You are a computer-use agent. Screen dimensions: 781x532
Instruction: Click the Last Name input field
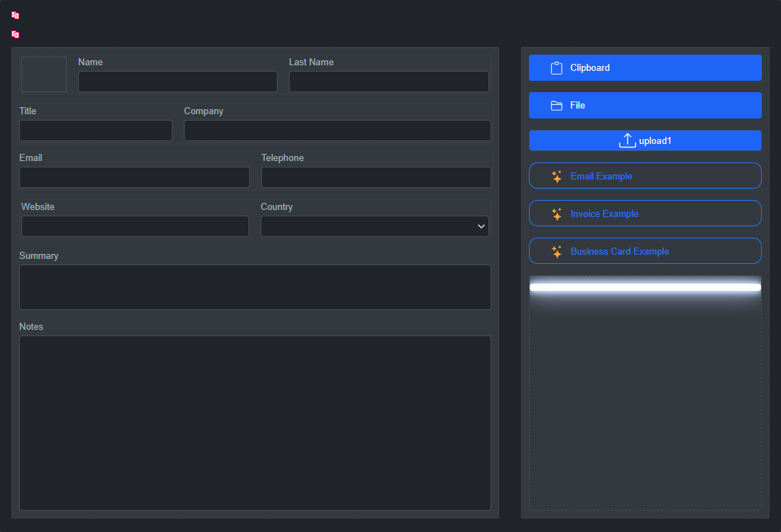pos(389,82)
